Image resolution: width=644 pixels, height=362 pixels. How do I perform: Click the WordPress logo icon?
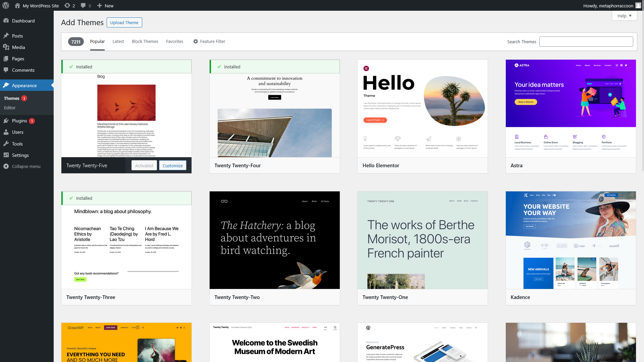6,5
